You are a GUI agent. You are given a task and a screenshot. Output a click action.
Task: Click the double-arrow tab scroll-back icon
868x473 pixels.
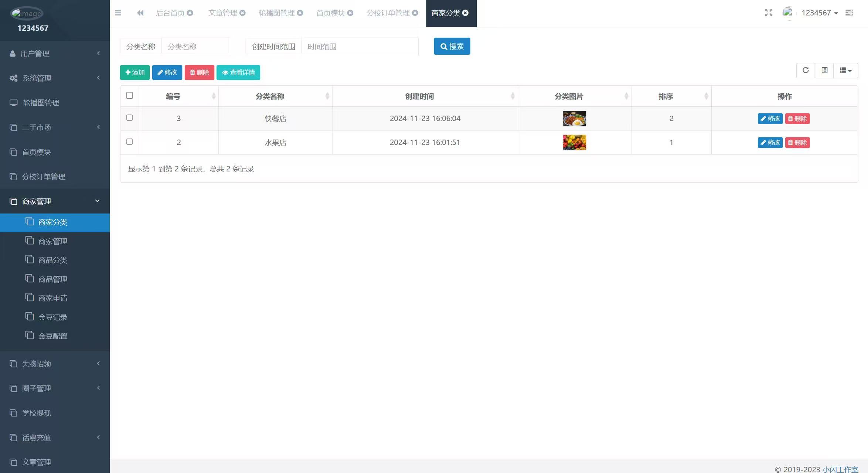click(x=140, y=13)
